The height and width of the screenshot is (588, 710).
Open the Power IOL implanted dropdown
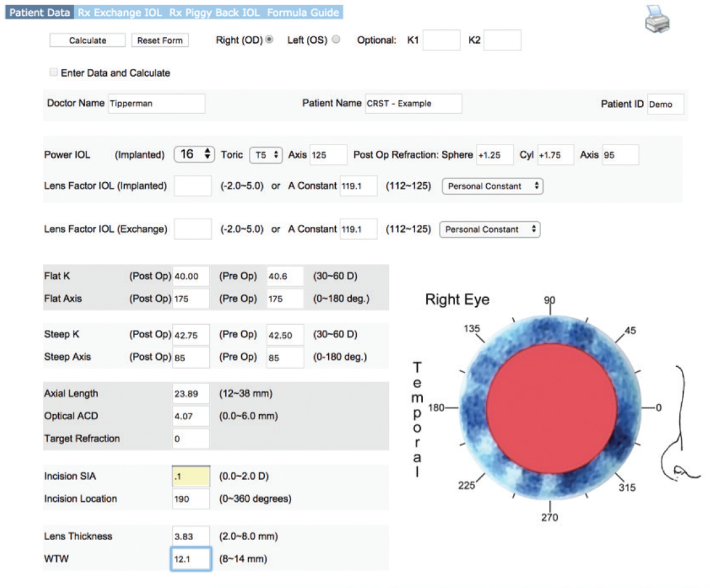[x=194, y=154]
